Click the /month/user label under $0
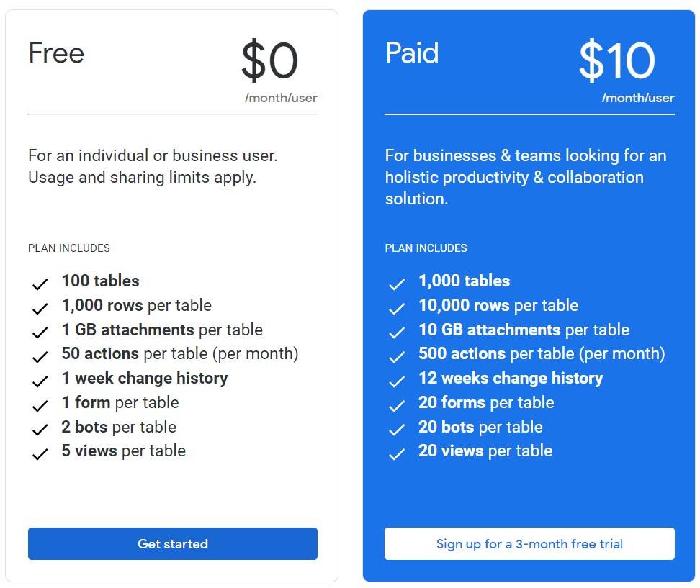The image size is (700, 588). 280,99
